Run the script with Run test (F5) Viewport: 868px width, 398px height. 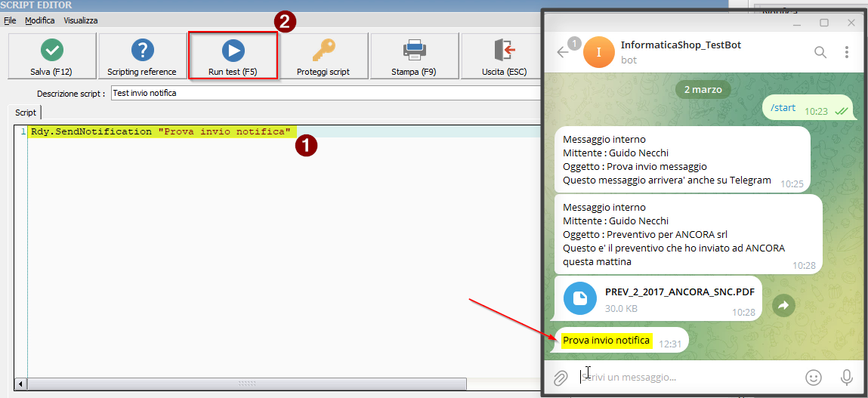233,57
